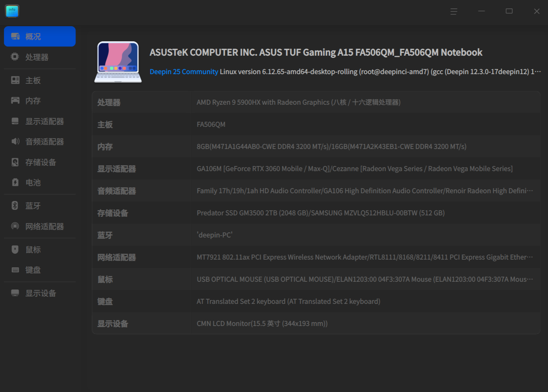Click the 网络适配器 row label in overview table
The width and height of the screenshot is (548, 392).
coord(117,257)
